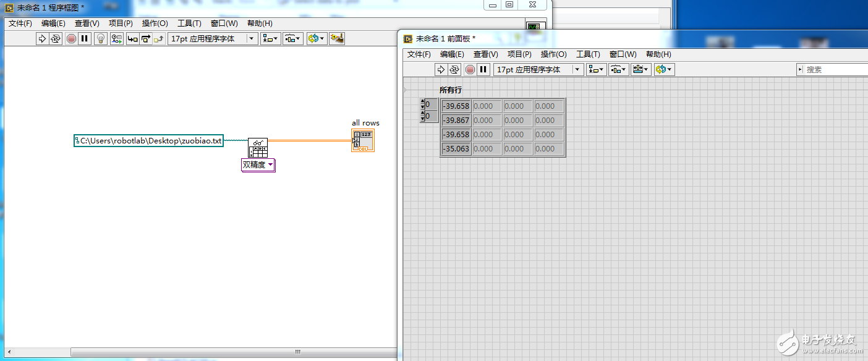The width and height of the screenshot is (868, 361).
Task: Select the Read Spreadsheet File node
Action: (258, 147)
